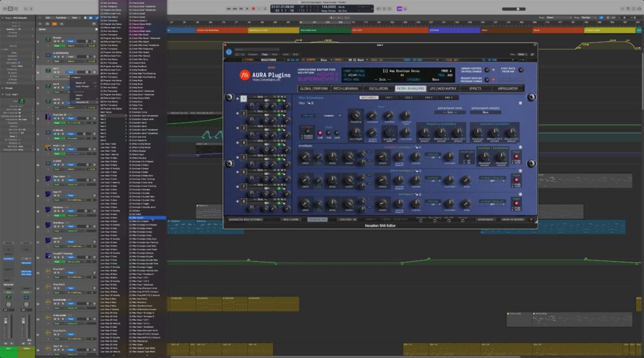
Task: Toggle Sync Data From HW switch
Action: coord(520,70)
